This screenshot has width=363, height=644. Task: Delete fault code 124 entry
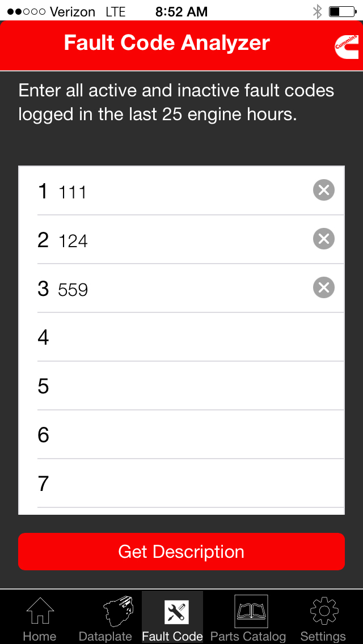tap(323, 239)
